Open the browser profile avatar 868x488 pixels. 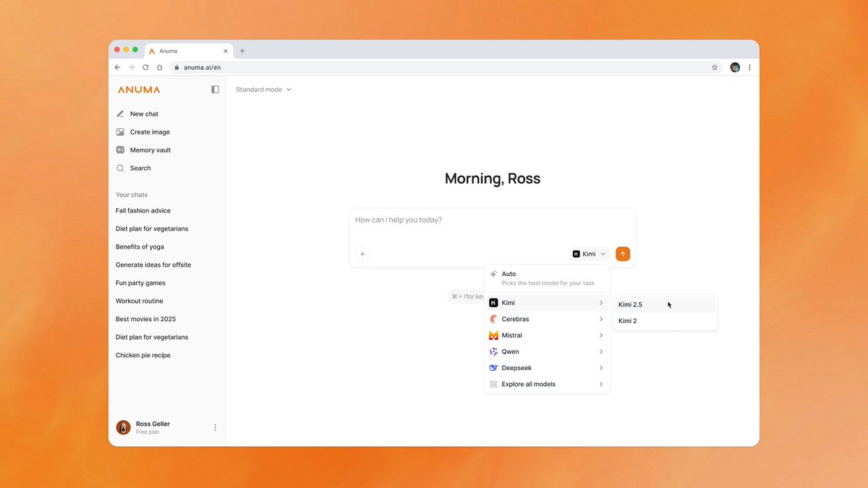735,67
